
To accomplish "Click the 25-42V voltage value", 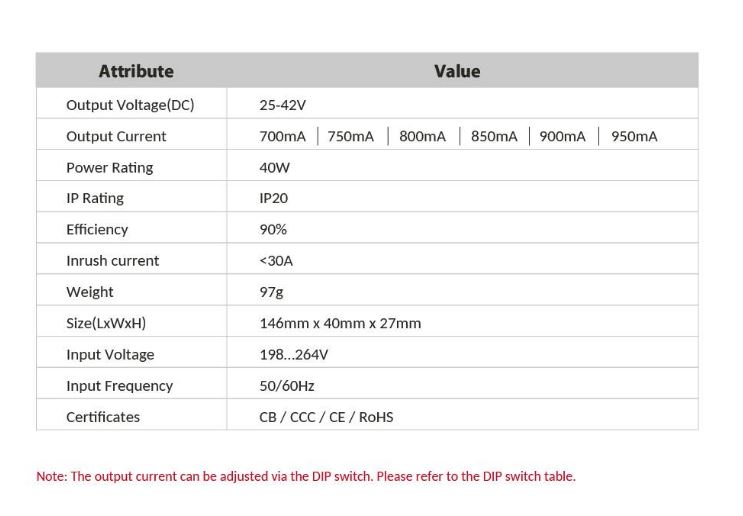I will click(x=282, y=105).
